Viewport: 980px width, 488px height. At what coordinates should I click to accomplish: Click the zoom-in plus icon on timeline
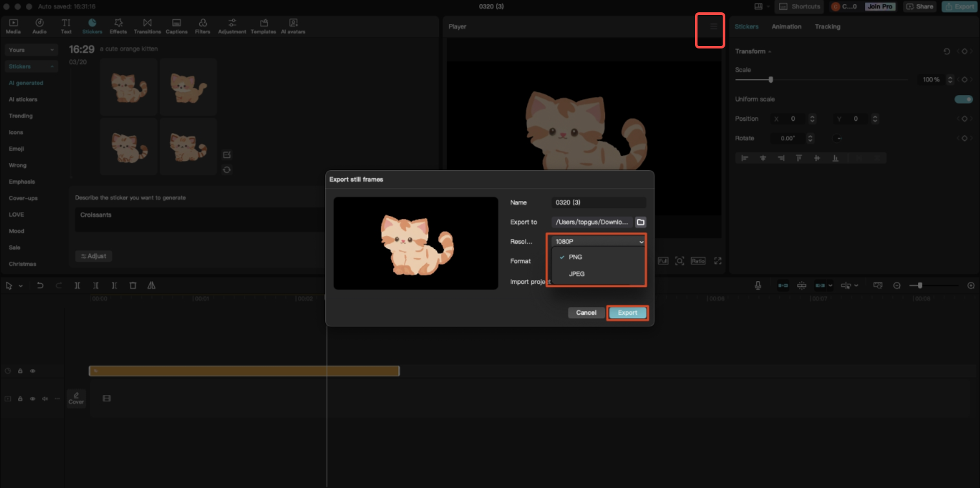click(971, 285)
